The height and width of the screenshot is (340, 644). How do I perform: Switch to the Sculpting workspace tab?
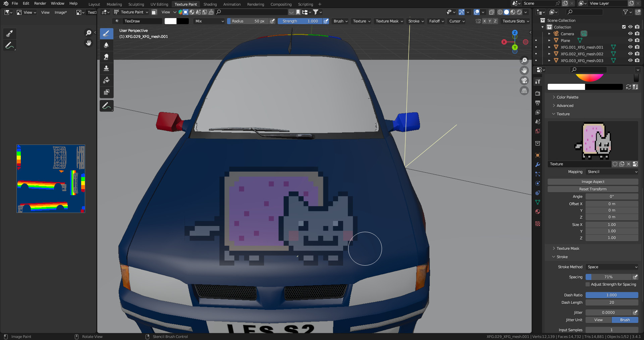coord(136,4)
